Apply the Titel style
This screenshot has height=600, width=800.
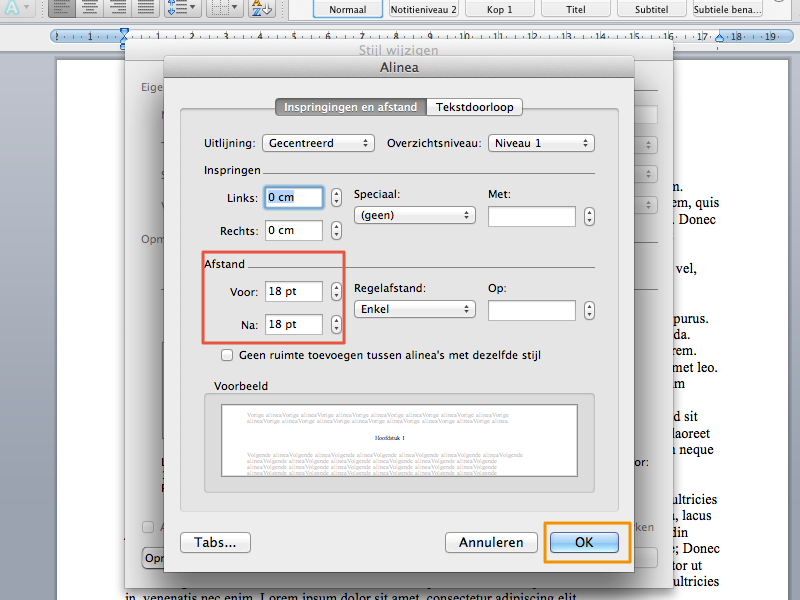tap(576, 9)
